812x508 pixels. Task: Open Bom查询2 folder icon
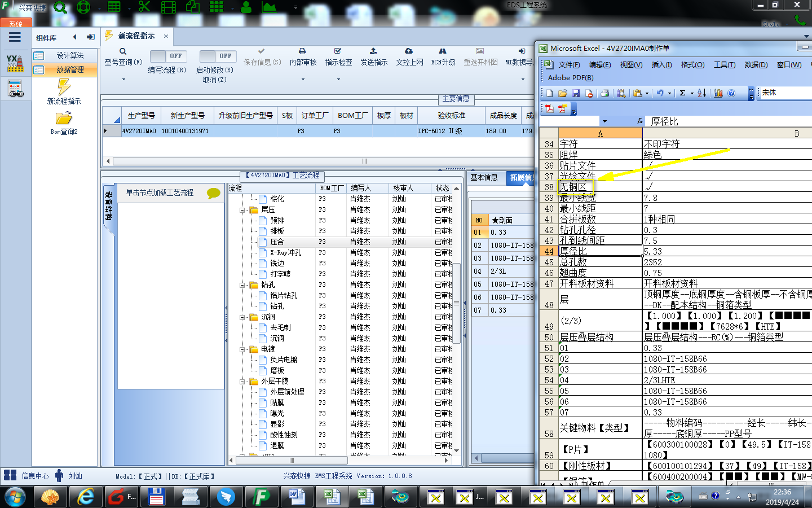click(x=64, y=118)
